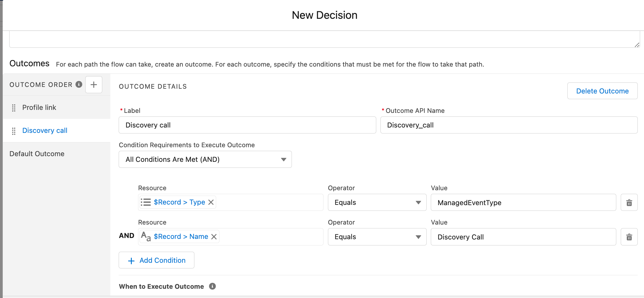Screen dimensions: 644x298
Task: Click the Add Condition button
Action: (157, 260)
